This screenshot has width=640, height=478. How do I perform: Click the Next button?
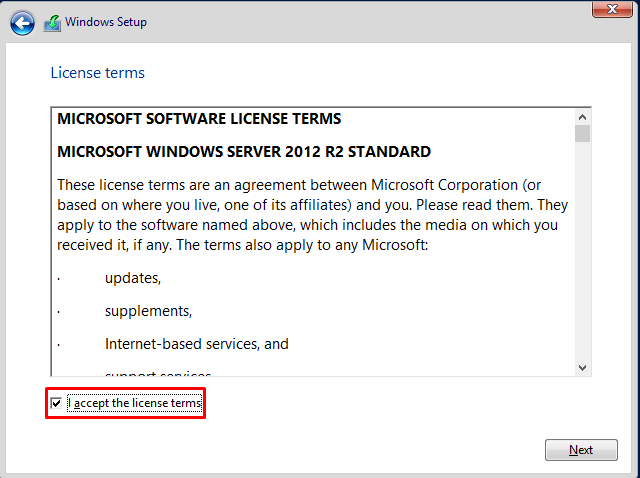pos(581,450)
